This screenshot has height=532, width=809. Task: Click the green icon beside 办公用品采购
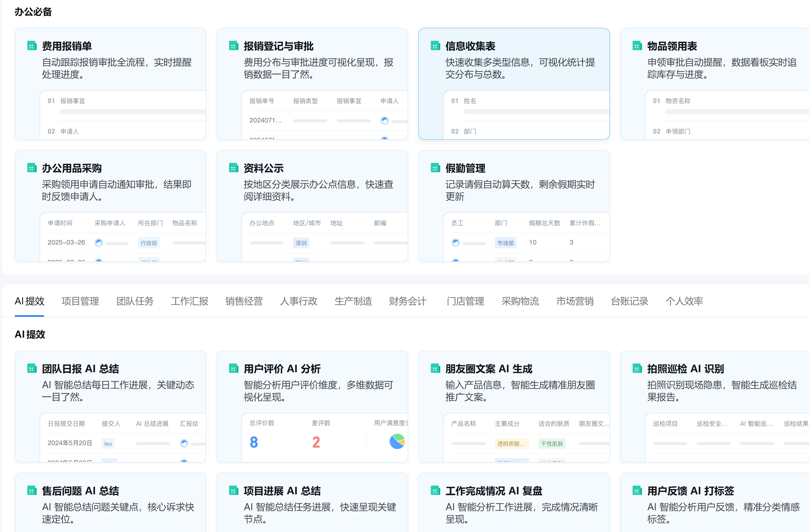[x=32, y=168]
